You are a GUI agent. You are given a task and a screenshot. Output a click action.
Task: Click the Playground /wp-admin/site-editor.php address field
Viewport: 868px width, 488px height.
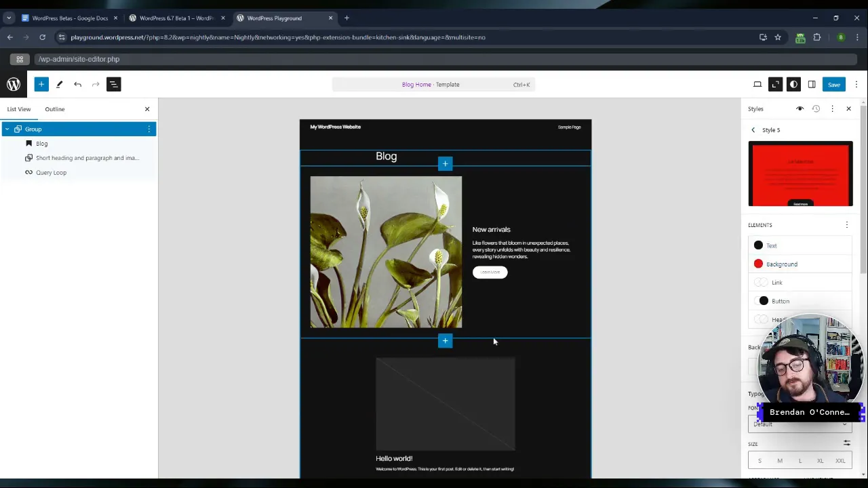(444, 59)
